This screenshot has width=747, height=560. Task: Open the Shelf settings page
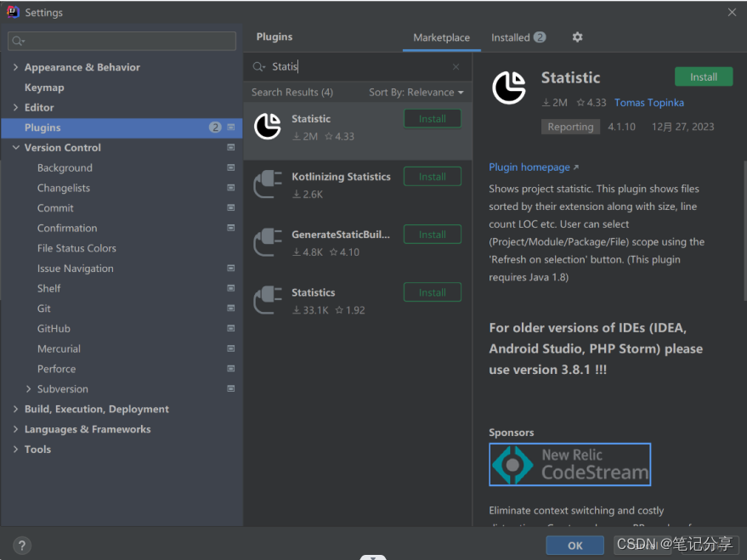[x=48, y=289]
